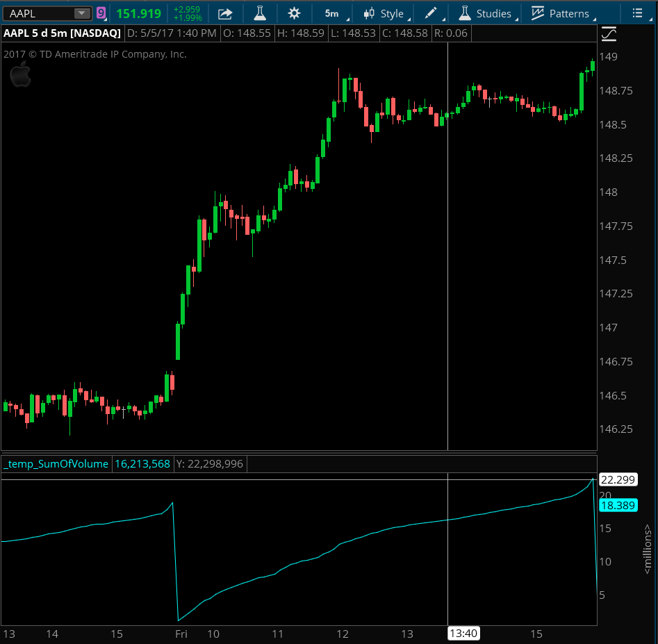The image size is (658, 644).
Task: Click the R: 0.06 range value
Action: pos(451,33)
